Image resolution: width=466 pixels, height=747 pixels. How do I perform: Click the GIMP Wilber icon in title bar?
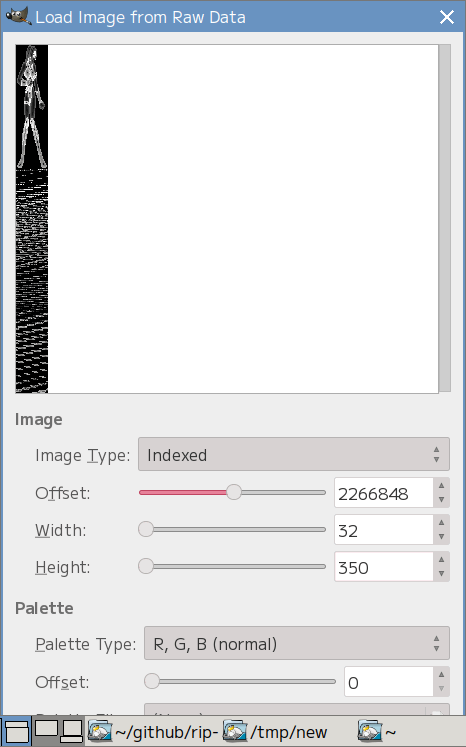(18, 16)
